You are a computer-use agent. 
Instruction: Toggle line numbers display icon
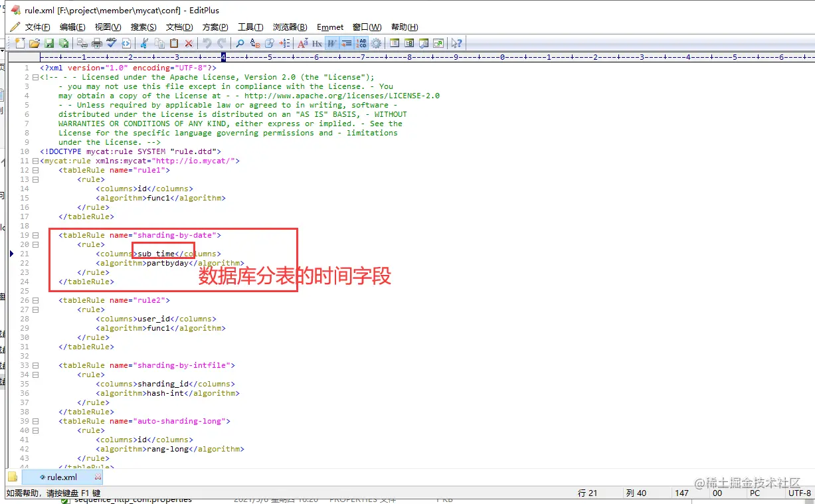(361, 43)
